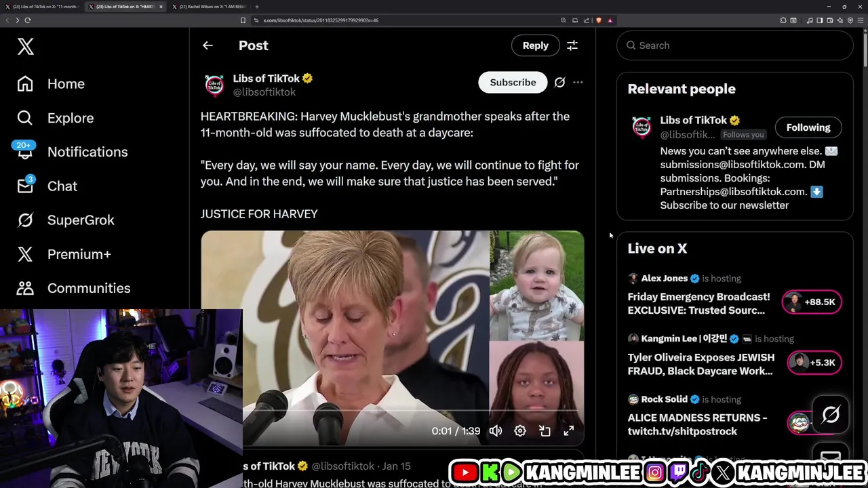The width and height of the screenshot is (868, 488).
Task: Toggle picture-in-picture on the video
Action: (x=545, y=431)
